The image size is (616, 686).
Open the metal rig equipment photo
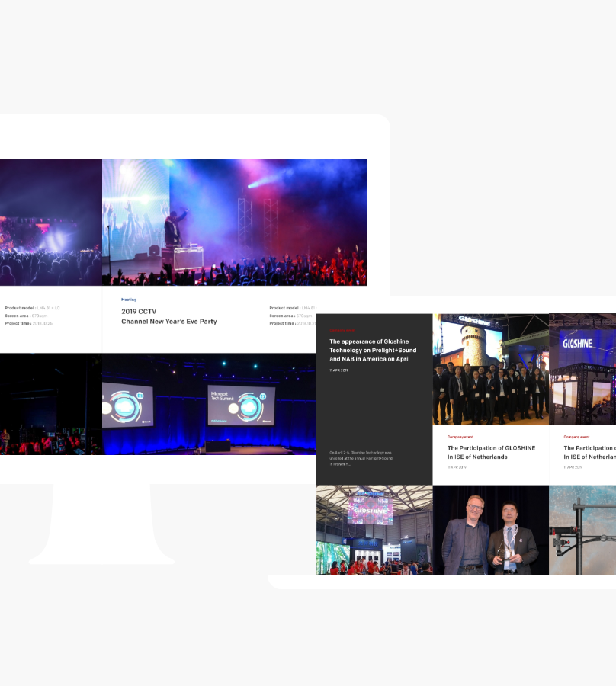[582, 531]
